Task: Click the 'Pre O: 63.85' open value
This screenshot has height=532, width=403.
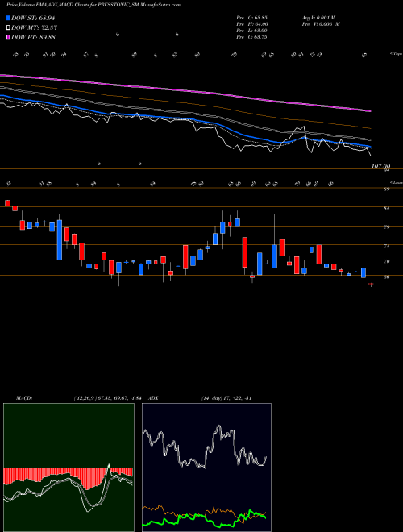Action: (x=252, y=18)
